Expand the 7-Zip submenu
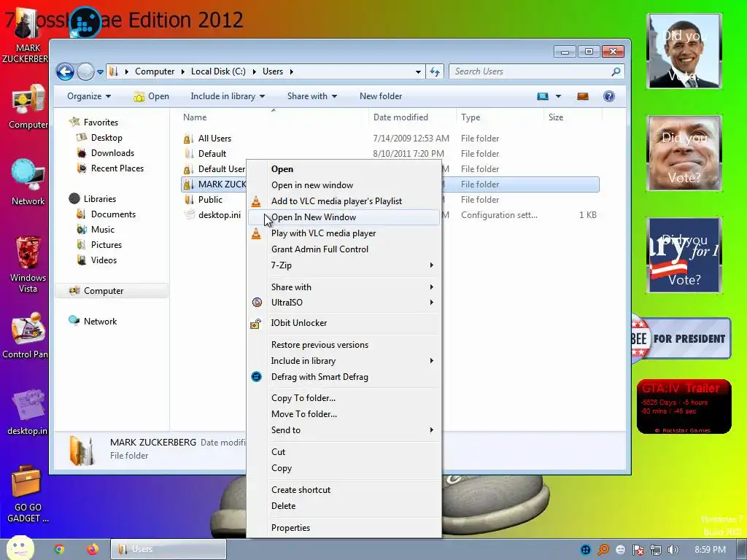The height and width of the screenshot is (560, 747). pyautogui.click(x=344, y=265)
